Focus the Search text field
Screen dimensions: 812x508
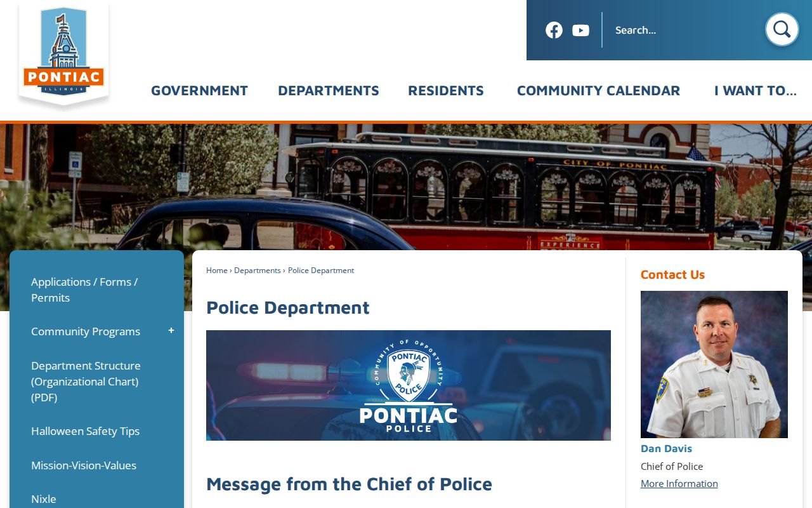click(685, 30)
